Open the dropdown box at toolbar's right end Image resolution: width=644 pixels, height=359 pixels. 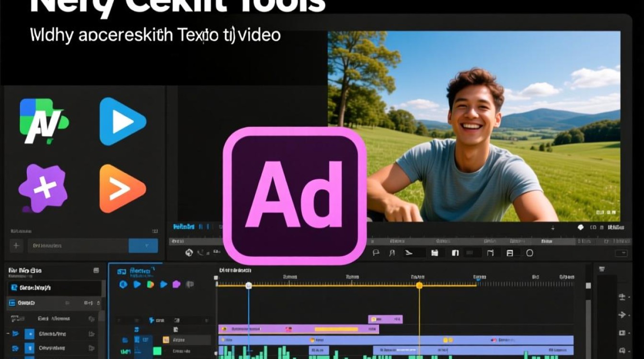tap(621, 253)
